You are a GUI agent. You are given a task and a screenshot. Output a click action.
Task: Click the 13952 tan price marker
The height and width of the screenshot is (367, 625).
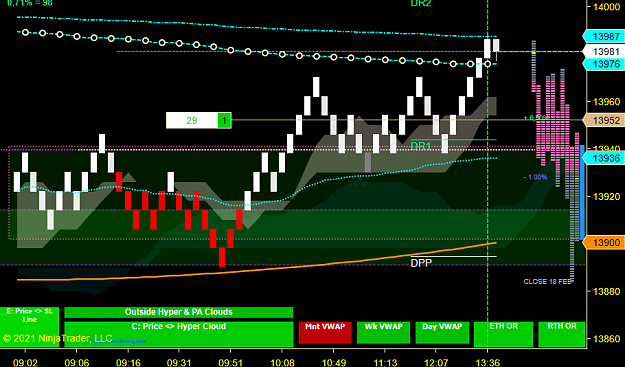pyautogui.click(x=603, y=120)
